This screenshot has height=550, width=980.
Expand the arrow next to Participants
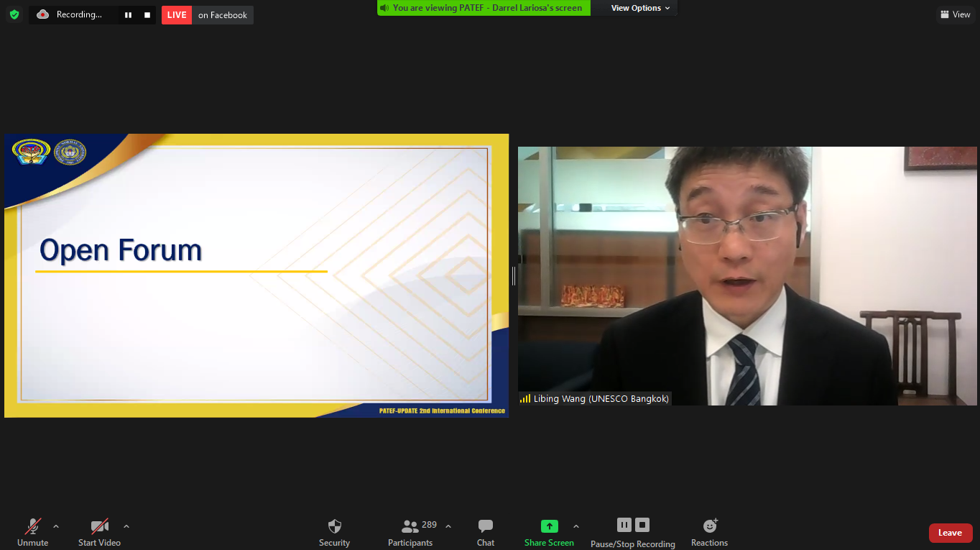[448, 526]
